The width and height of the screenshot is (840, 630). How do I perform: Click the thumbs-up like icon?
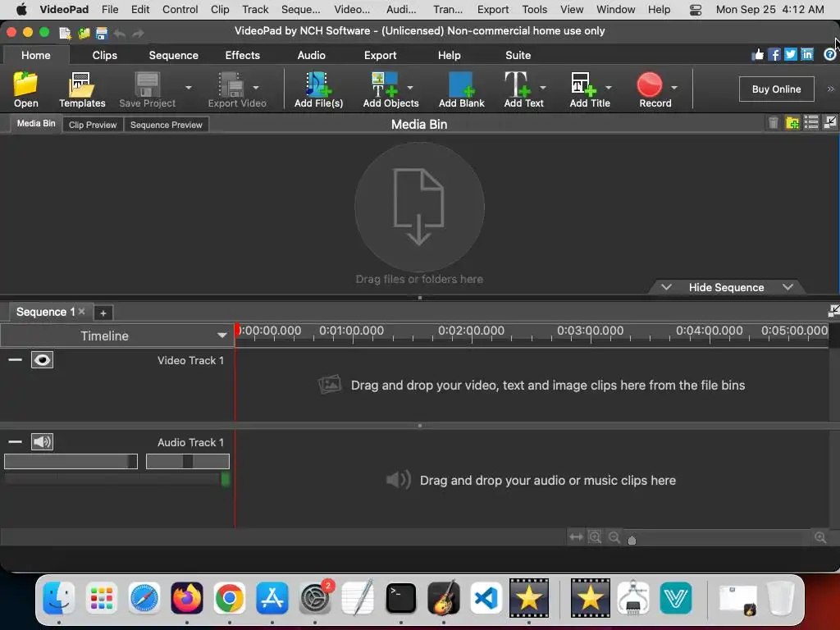tap(757, 54)
